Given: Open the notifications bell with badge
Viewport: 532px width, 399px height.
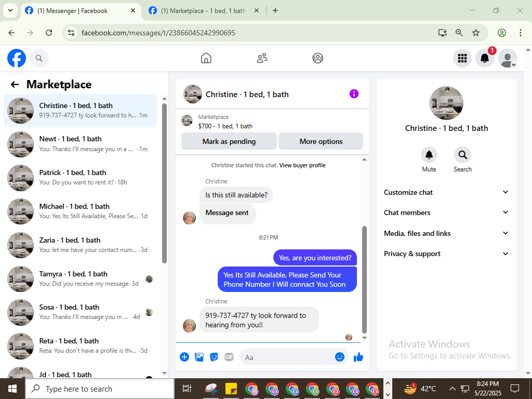Looking at the screenshot, I should pos(485,58).
